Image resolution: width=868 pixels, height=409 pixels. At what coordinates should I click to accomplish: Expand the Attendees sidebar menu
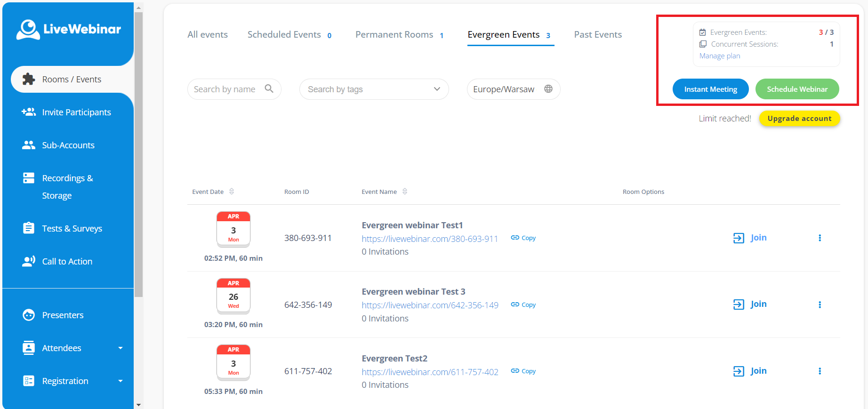pyautogui.click(x=120, y=348)
